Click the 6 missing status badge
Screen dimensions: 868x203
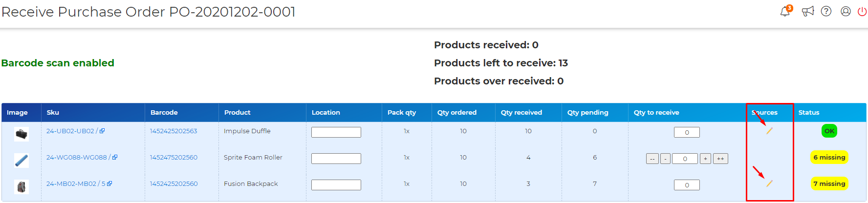[x=829, y=157]
